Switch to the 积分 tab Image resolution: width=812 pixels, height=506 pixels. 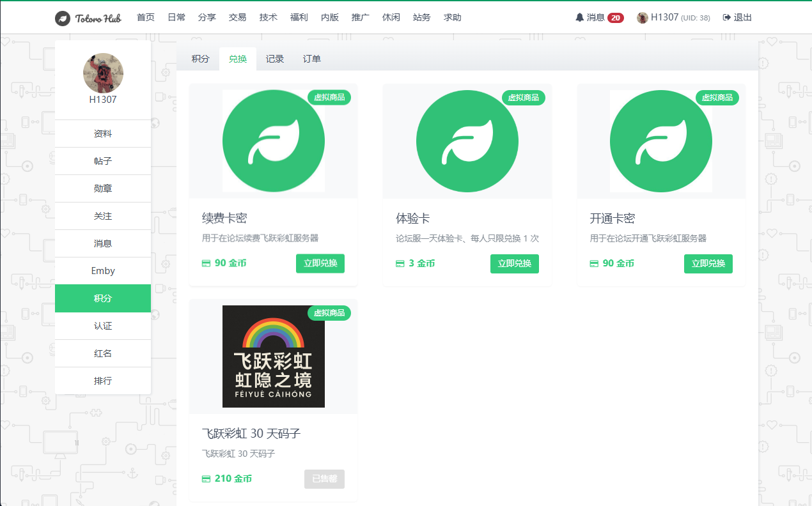(201, 59)
